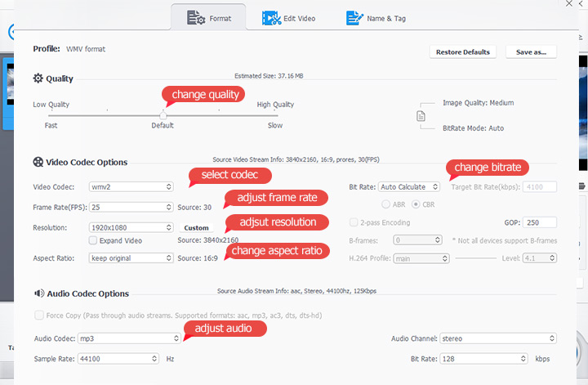Click the Estimated Size: 37.16 MB text
Image resolution: width=588 pixels, height=385 pixels.
point(269,76)
